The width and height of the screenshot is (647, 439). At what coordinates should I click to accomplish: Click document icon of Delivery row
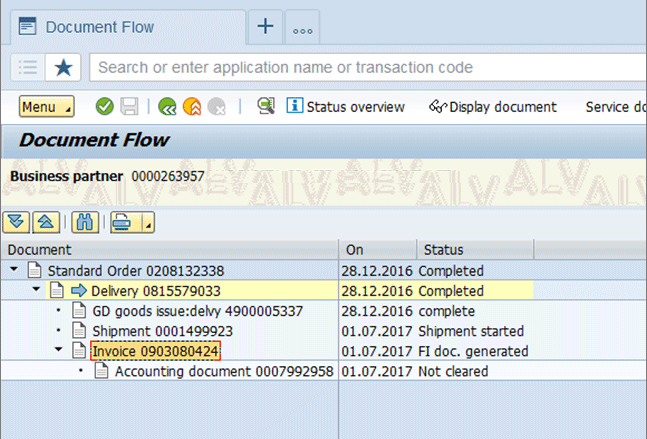click(x=57, y=290)
